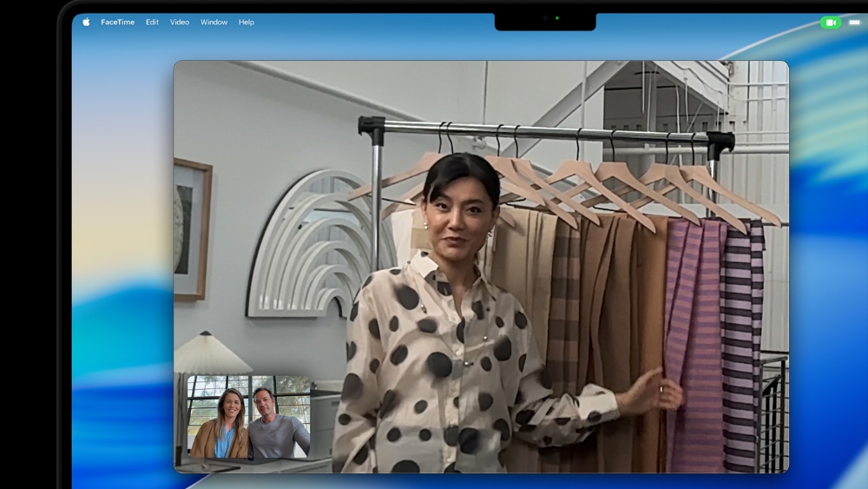Image resolution: width=868 pixels, height=489 pixels.
Task: Open the Help menu
Action: pyautogui.click(x=247, y=23)
